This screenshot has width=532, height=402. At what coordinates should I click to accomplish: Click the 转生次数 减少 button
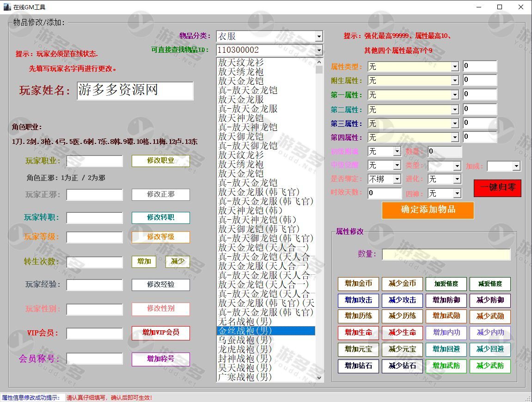pyautogui.click(x=177, y=262)
